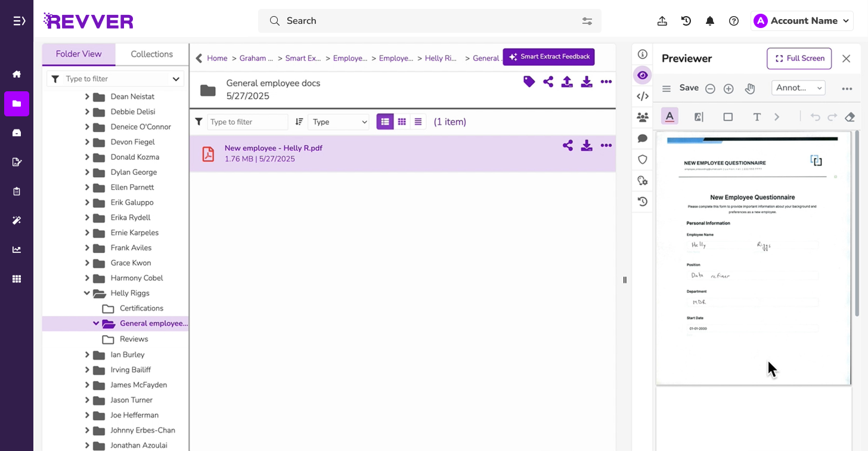Image resolution: width=868 pixels, height=451 pixels.
Task: Open the Type sorting dropdown
Action: [x=338, y=121]
